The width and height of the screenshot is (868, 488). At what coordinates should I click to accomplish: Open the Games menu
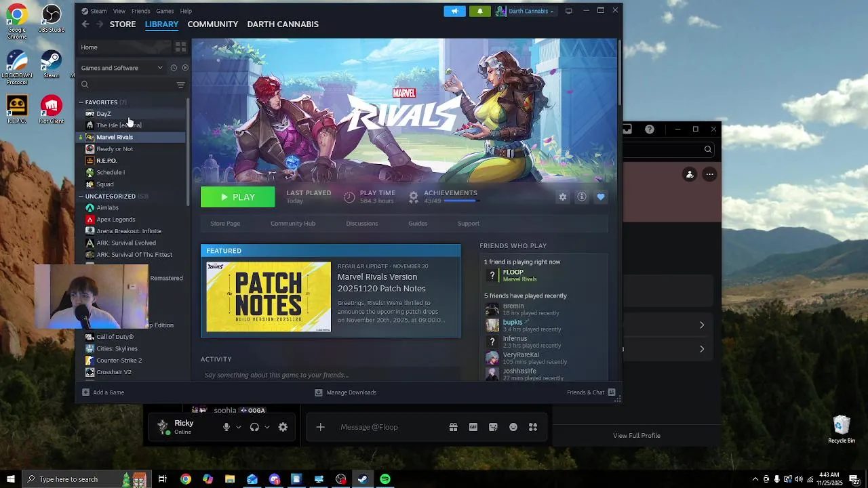[x=165, y=11]
